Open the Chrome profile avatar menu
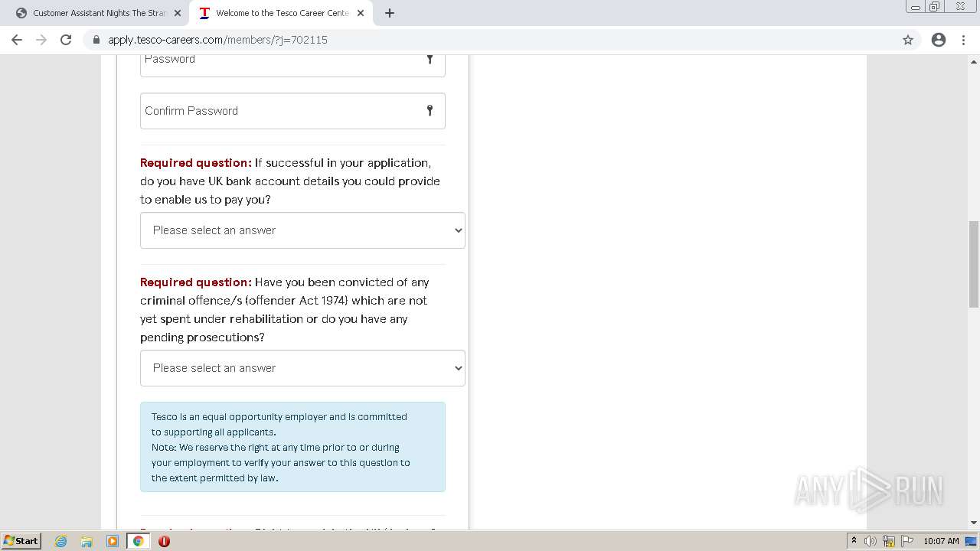980x551 pixels. point(939,40)
